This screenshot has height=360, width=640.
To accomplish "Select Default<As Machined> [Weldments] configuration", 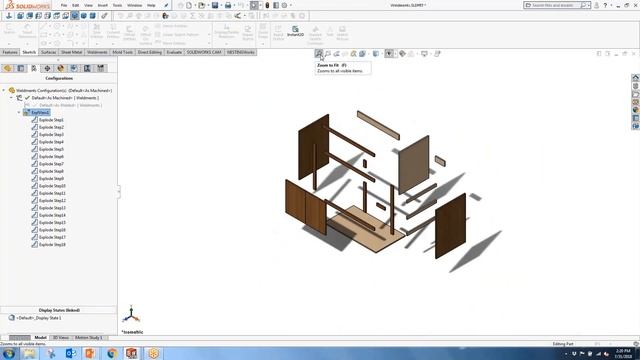I will [x=65, y=98].
